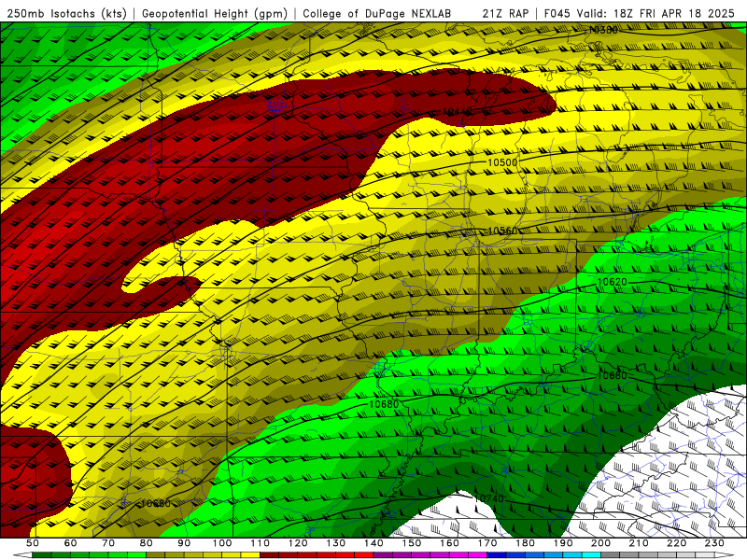Image resolution: width=747 pixels, height=560 pixels.
Task: Click the 80 value on the color scale
Action: pos(147,543)
